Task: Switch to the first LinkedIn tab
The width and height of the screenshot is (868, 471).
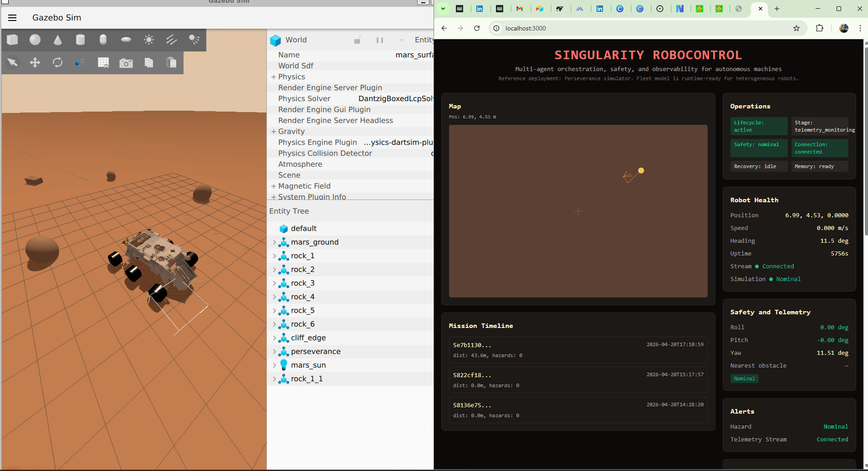Action: pos(480,9)
